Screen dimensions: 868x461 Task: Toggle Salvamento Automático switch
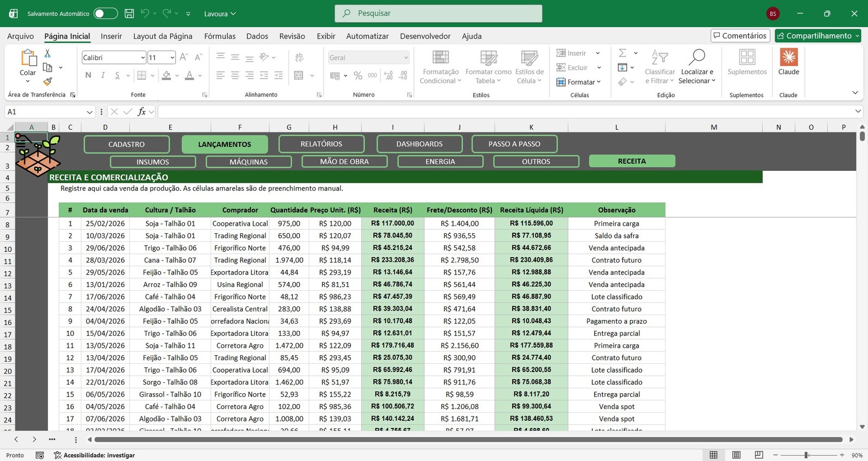pos(105,14)
